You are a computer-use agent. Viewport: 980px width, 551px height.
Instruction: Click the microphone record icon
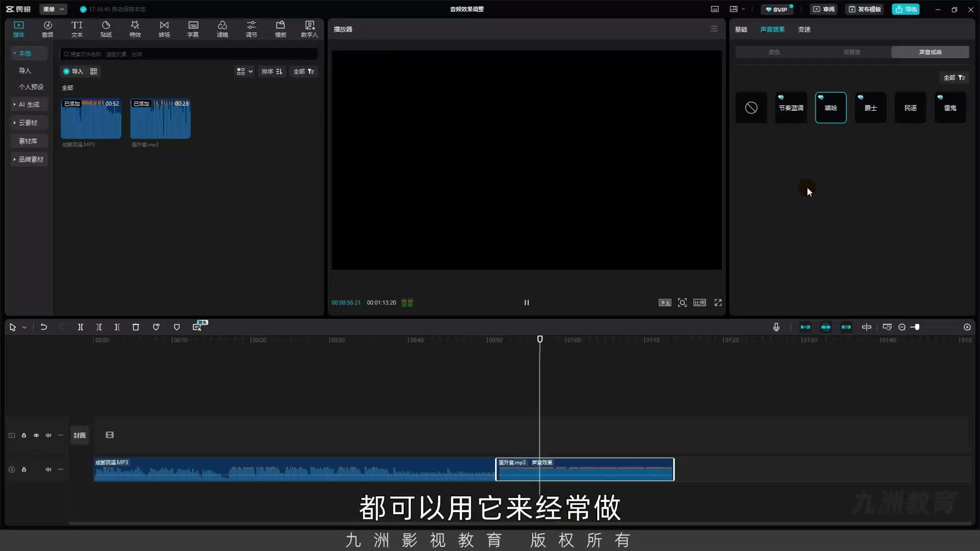tap(776, 327)
